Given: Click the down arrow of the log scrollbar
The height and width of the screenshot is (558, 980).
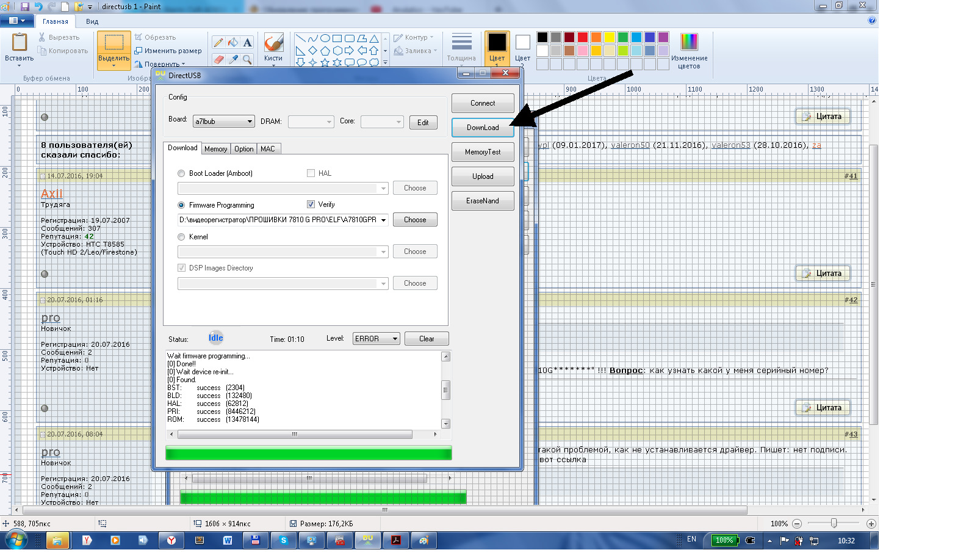Looking at the screenshot, I should tap(446, 424).
